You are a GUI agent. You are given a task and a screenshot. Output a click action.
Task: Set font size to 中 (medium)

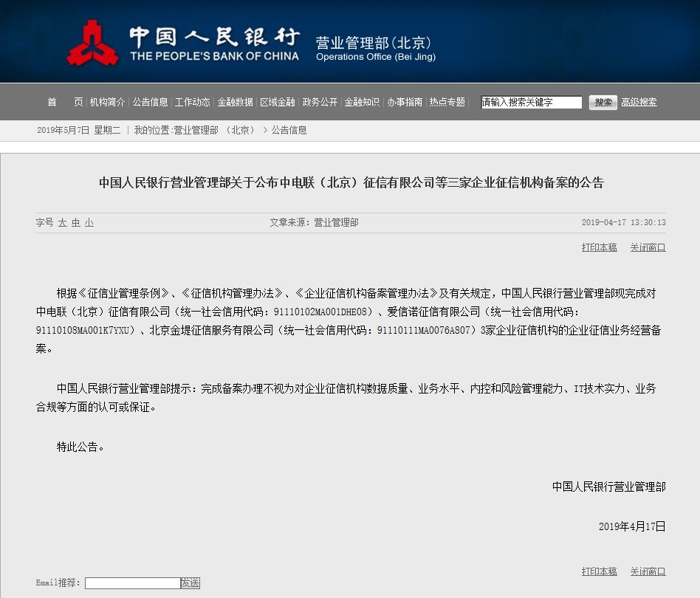76,222
